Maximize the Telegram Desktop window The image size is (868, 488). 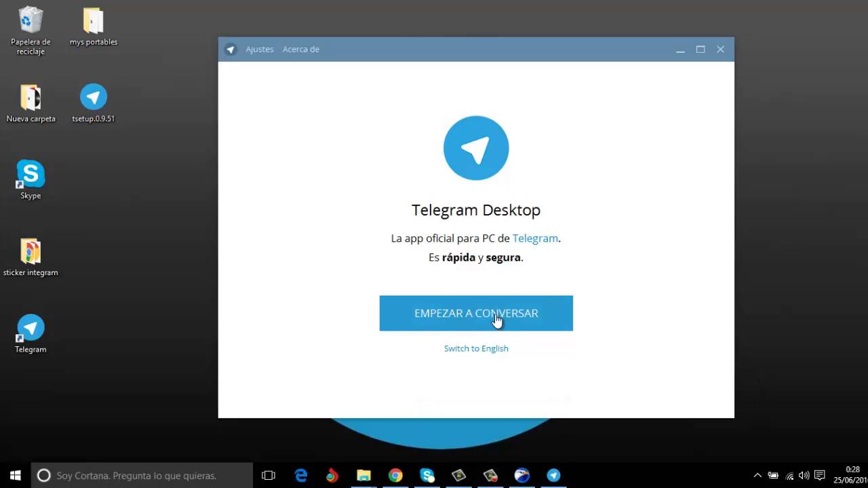(x=701, y=49)
